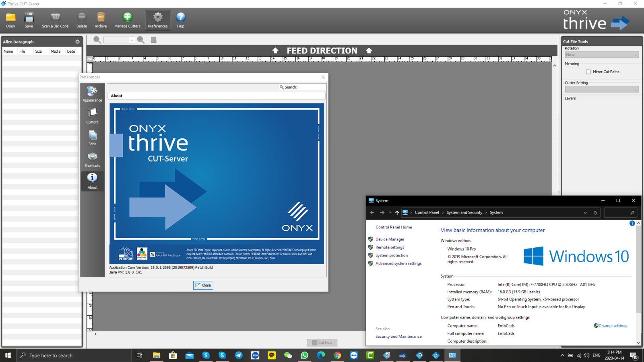Open the Allen Datagraph panel settings gear
Viewport: 644px width, 362px height.
(x=77, y=41)
